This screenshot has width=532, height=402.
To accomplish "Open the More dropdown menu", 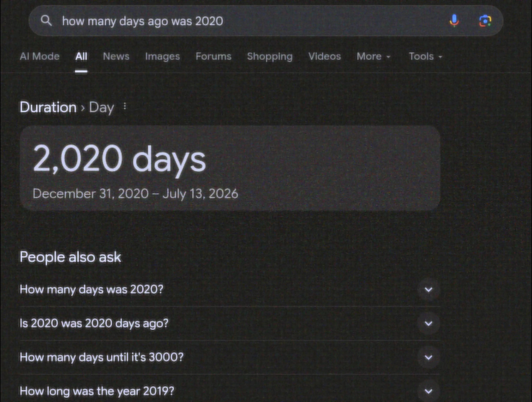I will (374, 57).
